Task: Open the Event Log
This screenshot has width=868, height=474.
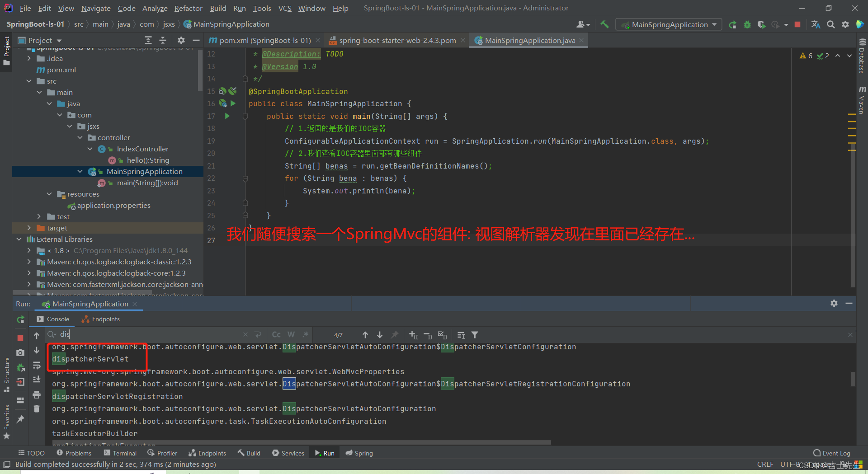Action: [x=831, y=453]
